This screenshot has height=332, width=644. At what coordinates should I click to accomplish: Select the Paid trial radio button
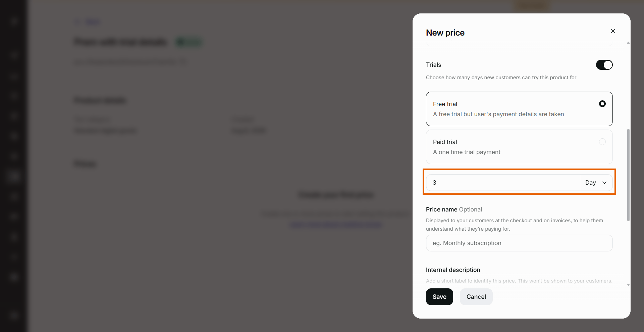602,142
